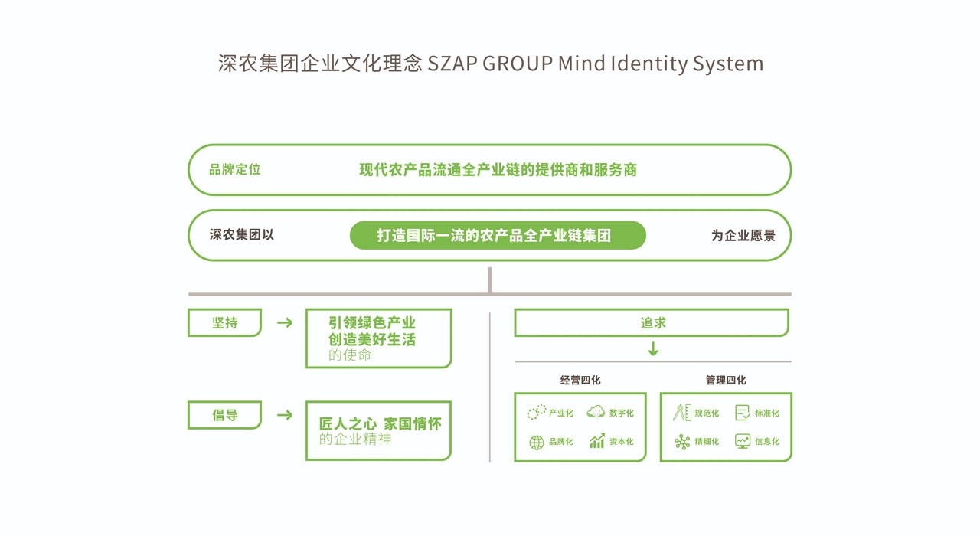Click the globe icon beside 品牌化
The width and height of the screenshot is (980, 536).
tap(536, 442)
